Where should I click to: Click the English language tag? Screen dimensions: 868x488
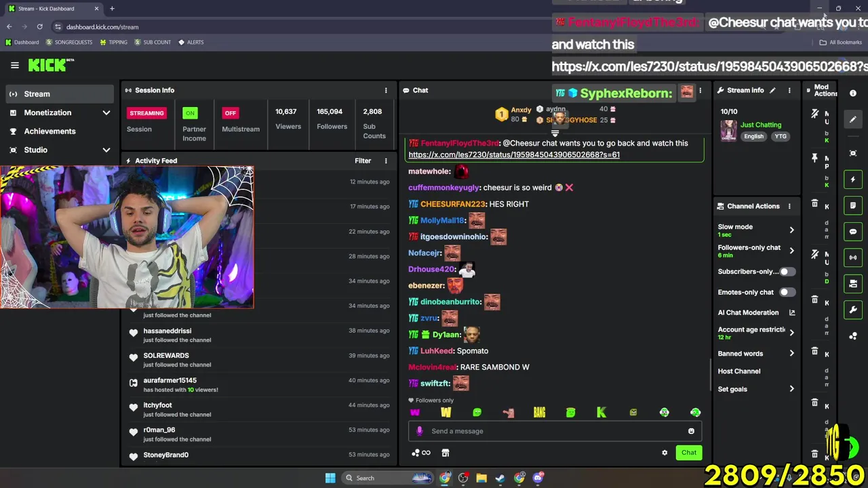click(x=753, y=136)
